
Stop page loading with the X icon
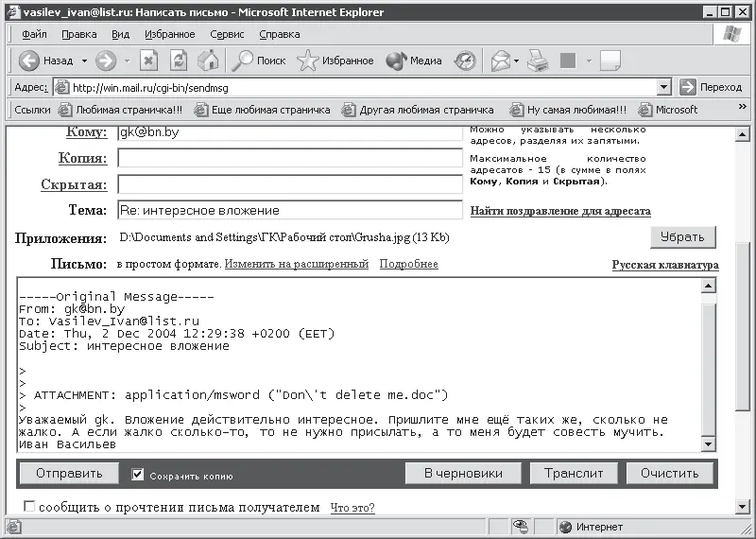click(x=148, y=61)
